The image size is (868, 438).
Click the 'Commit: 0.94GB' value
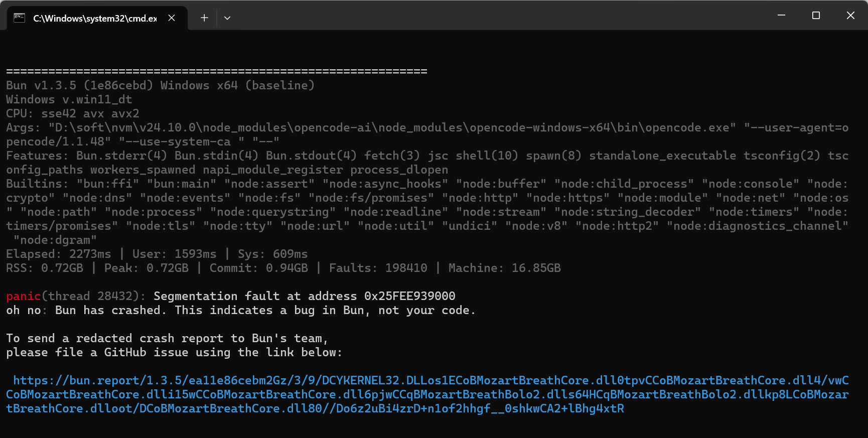click(259, 268)
